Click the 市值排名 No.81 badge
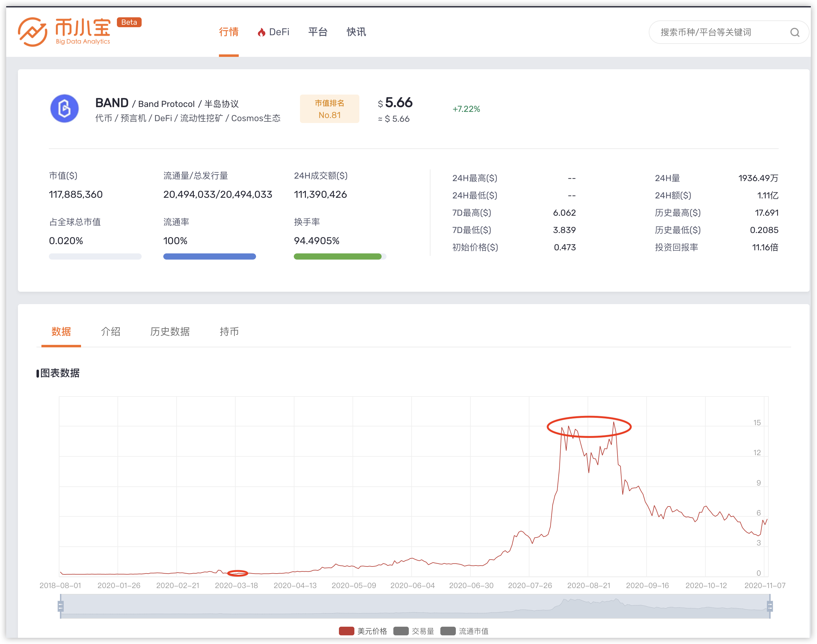 click(329, 109)
